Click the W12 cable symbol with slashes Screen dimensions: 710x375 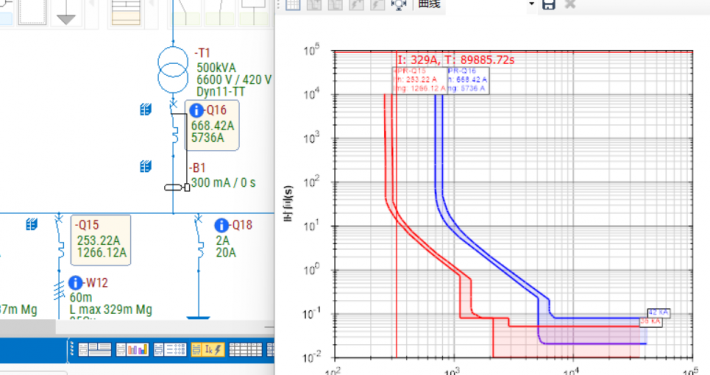click(x=59, y=291)
